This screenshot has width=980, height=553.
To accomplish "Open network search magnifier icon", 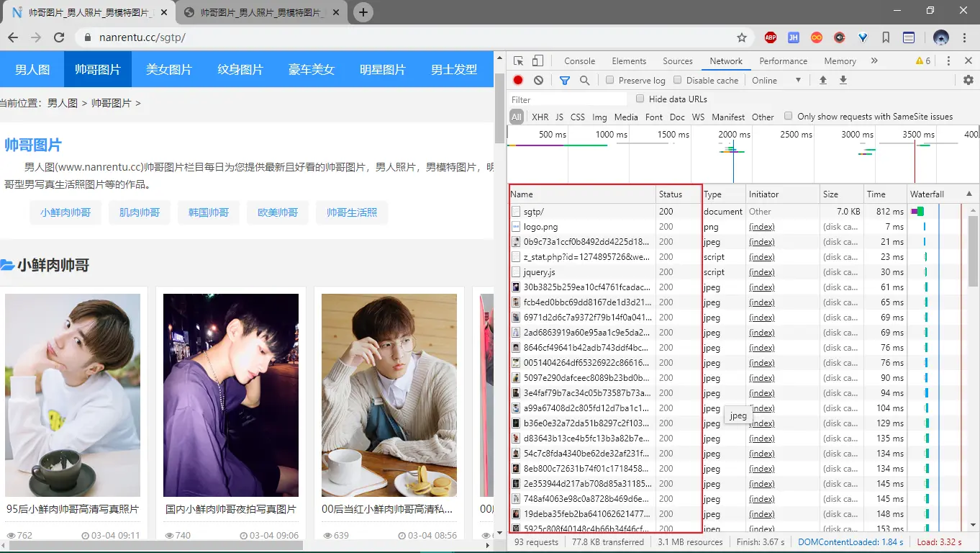I will [x=584, y=80].
